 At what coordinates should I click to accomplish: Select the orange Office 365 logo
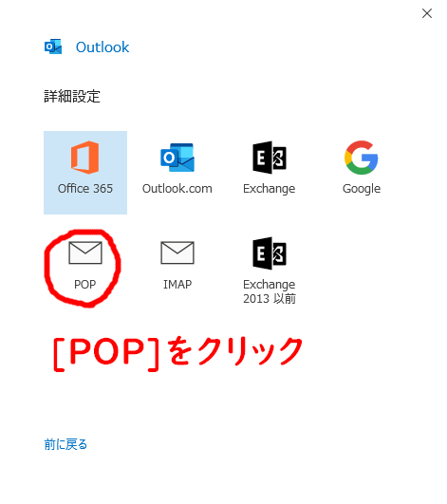point(84,158)
